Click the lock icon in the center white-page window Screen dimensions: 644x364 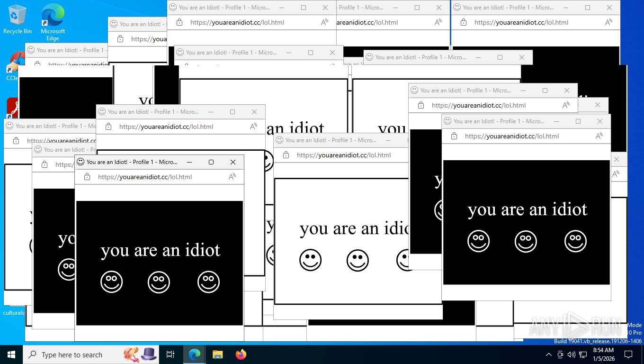click(286, 155)
